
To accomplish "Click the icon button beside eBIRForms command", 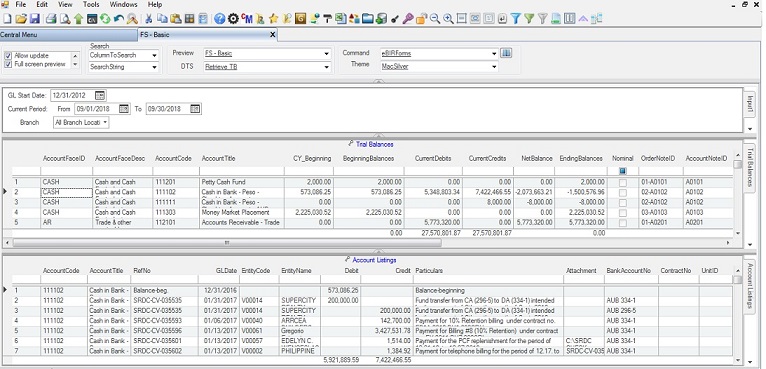I will click(x=506, y=53).
